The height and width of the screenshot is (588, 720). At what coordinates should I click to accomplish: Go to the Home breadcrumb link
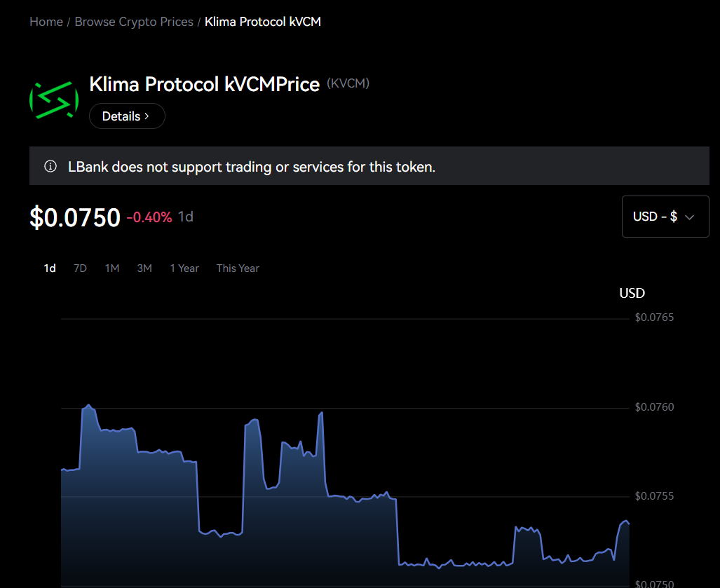(x=46, y=22)
